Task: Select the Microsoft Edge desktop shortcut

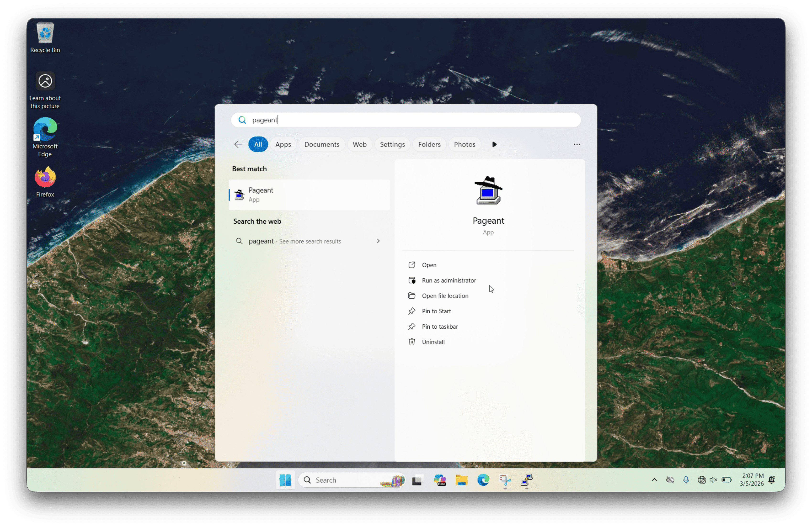Action: pos(45,137)
